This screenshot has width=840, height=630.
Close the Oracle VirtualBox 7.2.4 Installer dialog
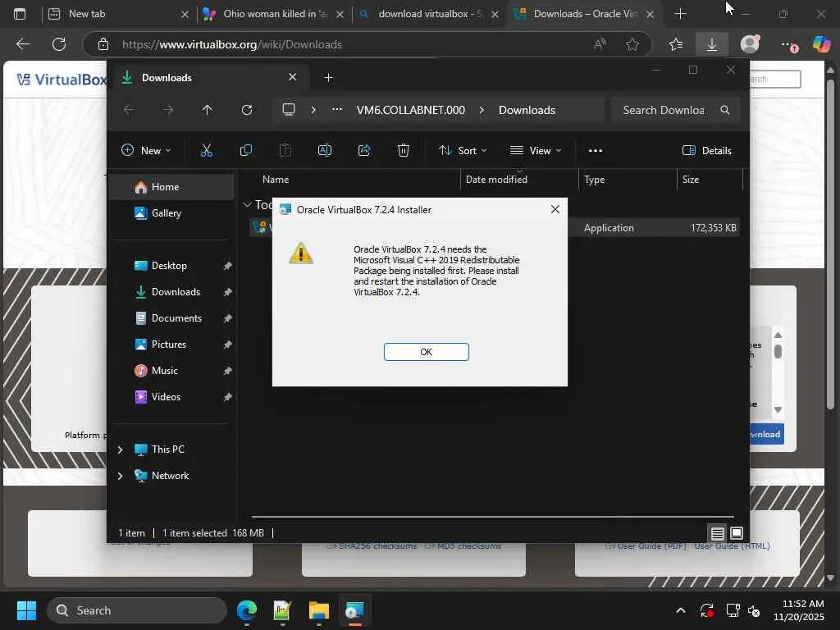[555, 209]
